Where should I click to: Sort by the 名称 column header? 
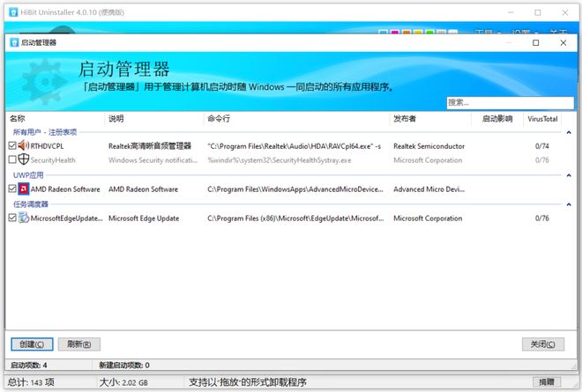point(56,119)
